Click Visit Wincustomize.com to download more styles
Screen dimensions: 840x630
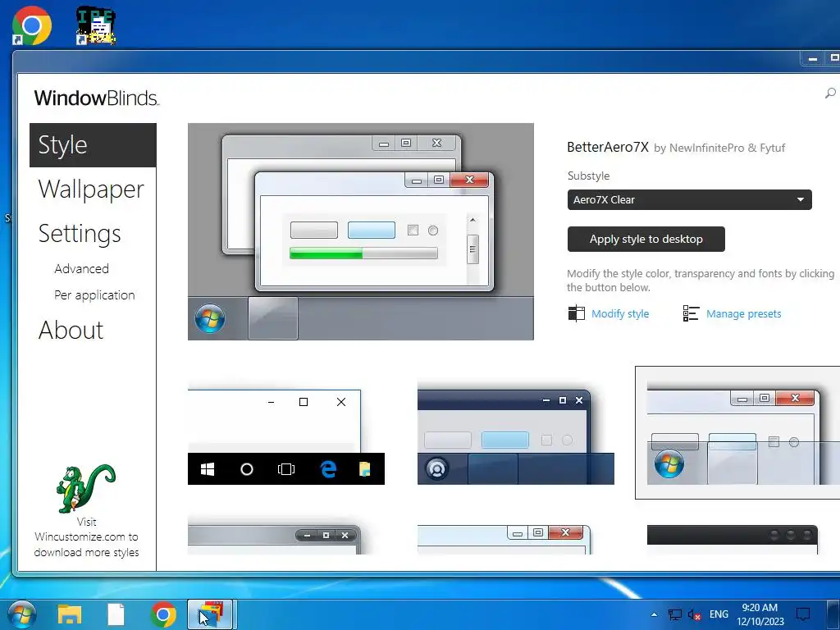(x=86, y=536)
